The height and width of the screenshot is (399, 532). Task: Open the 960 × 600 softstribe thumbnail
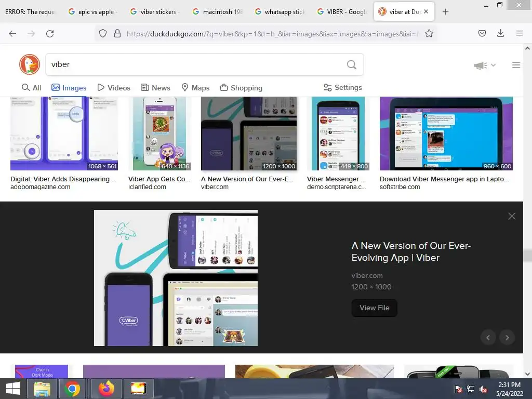tap(446, 134)
